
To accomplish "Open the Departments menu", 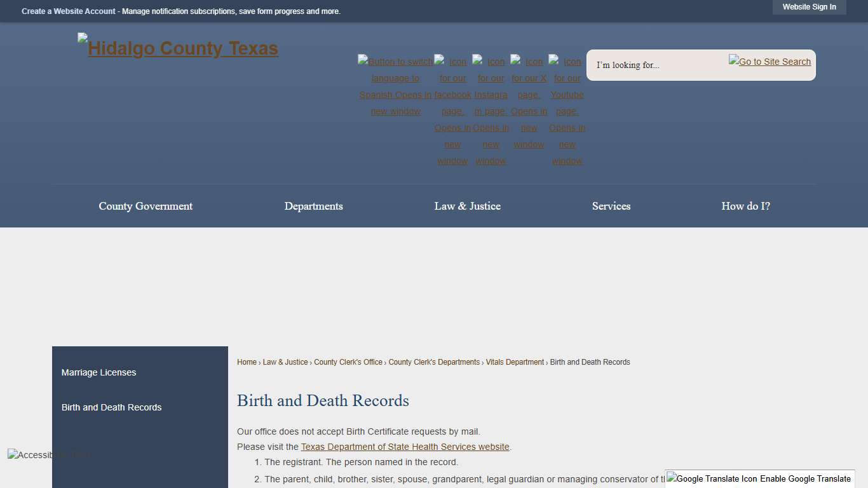I will tap(314, 206).
